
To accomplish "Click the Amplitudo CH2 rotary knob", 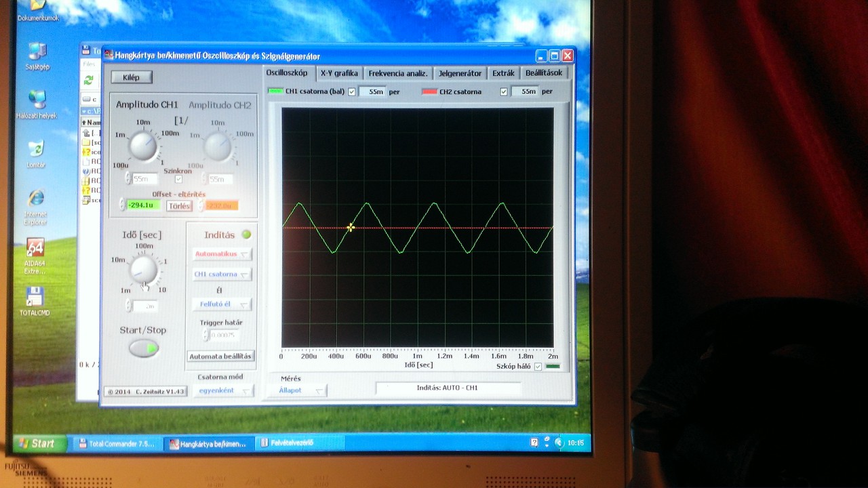I will pos(218,146).
